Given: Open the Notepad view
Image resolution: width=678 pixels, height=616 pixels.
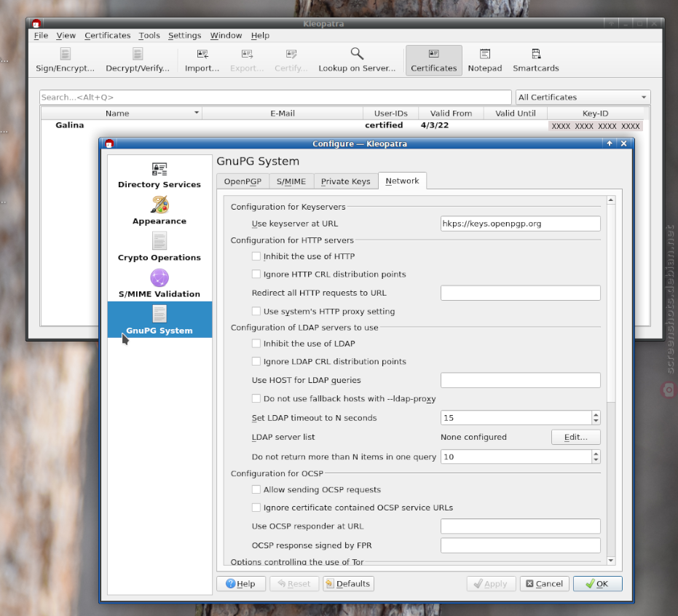Looking at the screenshot, I should [485, 60].
